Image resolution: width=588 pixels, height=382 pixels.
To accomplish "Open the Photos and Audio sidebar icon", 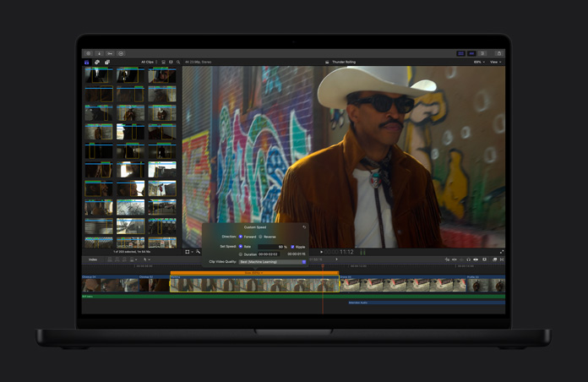I will click(x=97, y=62).
